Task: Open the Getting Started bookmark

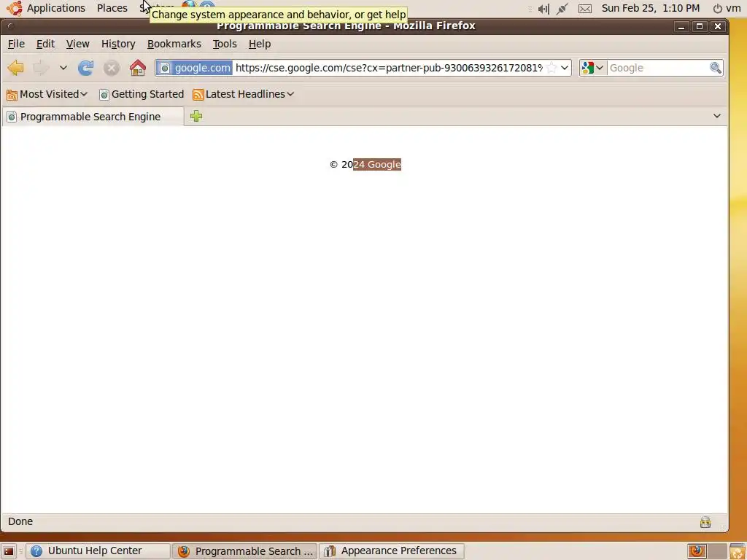Action: (142, 94)
